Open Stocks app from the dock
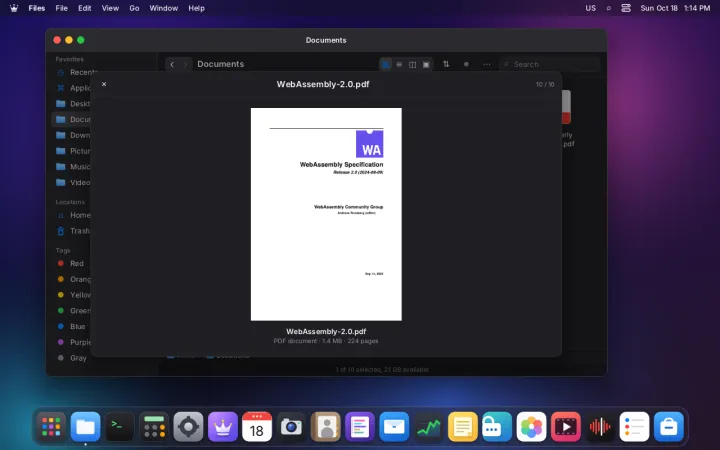 click(428, 427)
